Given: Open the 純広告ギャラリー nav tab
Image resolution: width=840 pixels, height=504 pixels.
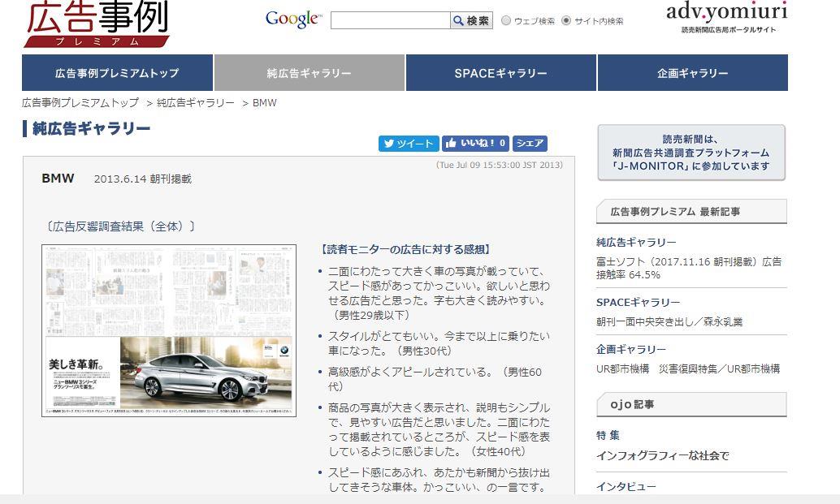Looking at the screenshot, I should click(x=309, y=73).
